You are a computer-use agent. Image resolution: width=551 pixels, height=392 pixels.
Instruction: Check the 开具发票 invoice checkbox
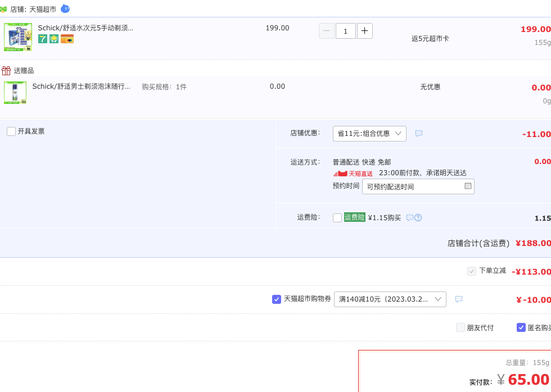pos(11,131)
